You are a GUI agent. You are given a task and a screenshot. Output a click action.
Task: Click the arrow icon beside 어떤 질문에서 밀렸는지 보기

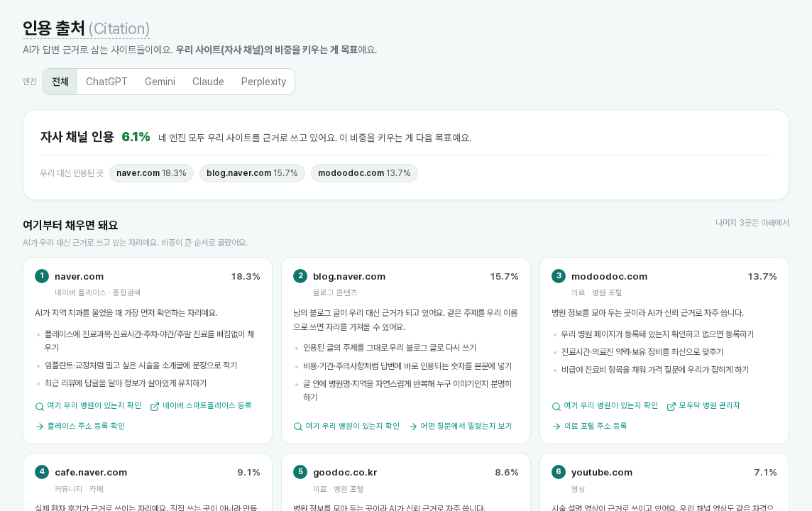click(x=412, y=427)
